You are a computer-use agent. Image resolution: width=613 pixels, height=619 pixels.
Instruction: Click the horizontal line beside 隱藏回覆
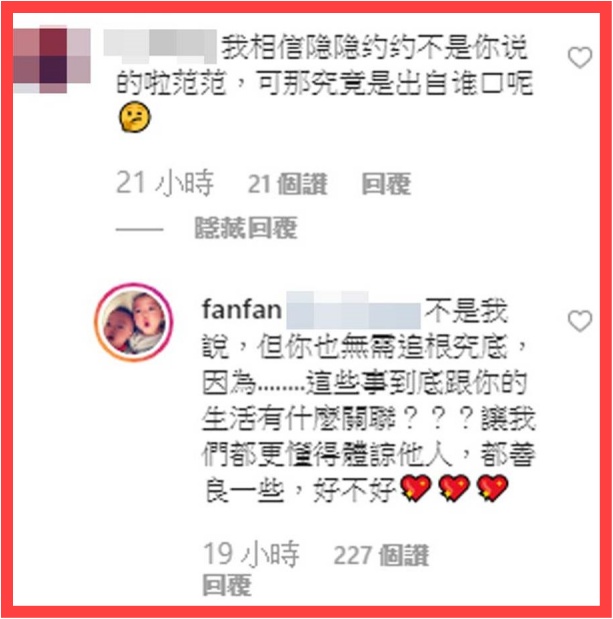139,229
